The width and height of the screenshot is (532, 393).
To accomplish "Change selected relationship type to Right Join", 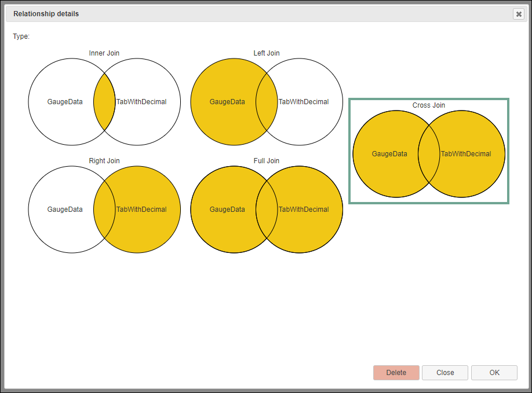I will pyautogui.click(x=104, y=210).
